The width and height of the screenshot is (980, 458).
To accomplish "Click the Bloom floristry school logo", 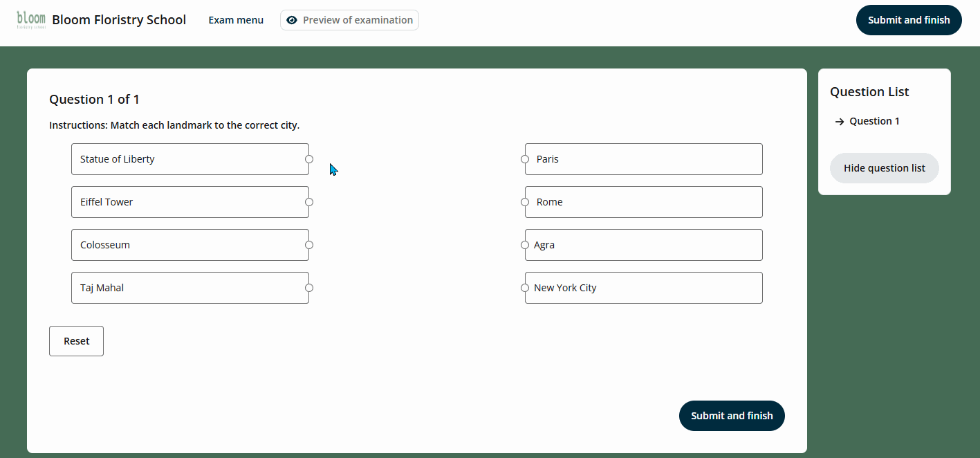I will tap(31, 20).
